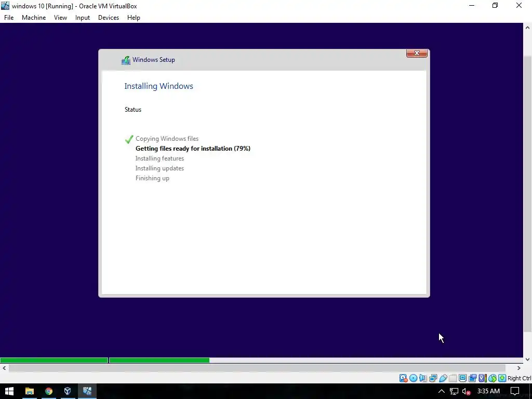Click the horizontal scrollbar right arrow
The image size is (532, 399).
click(519, 368)
